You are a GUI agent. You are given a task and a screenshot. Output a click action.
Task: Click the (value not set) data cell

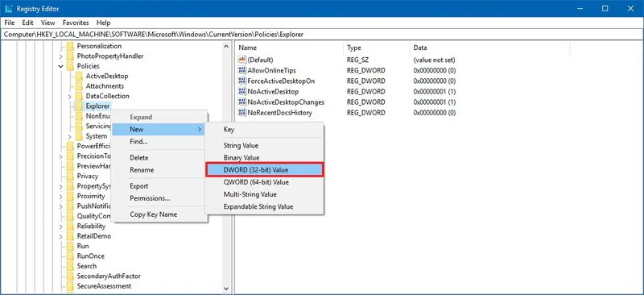pyautogui.click(x=434, y=60)
